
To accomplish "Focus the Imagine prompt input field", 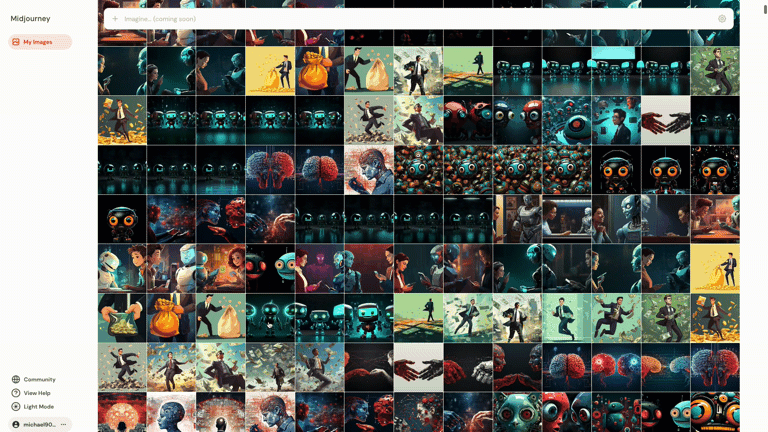I will tap(400, 19).
